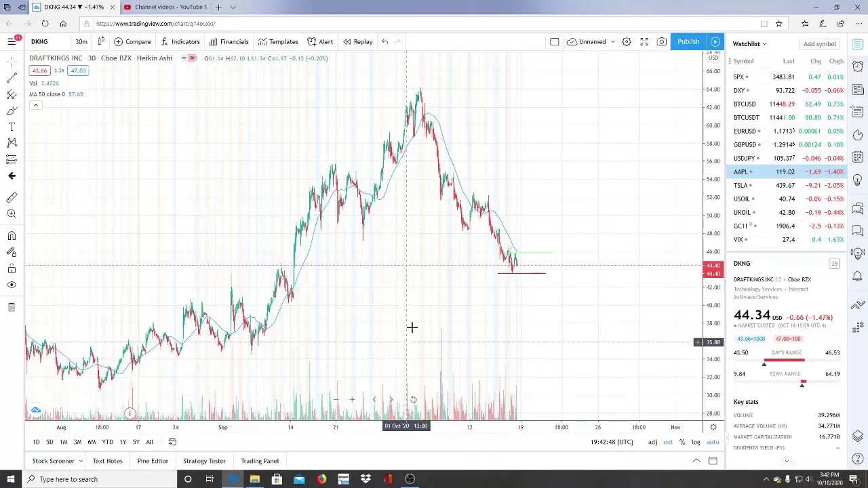Select the brush drawing tool
The width and height of the screenshot is (868, 488).
(12, 110)
